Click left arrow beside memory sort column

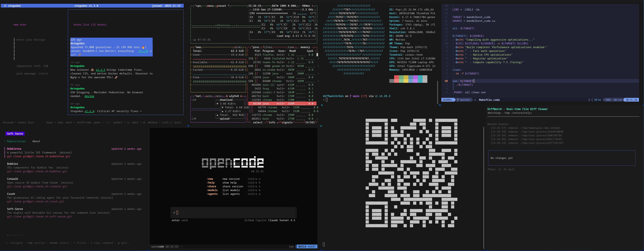tap(298, 47)
